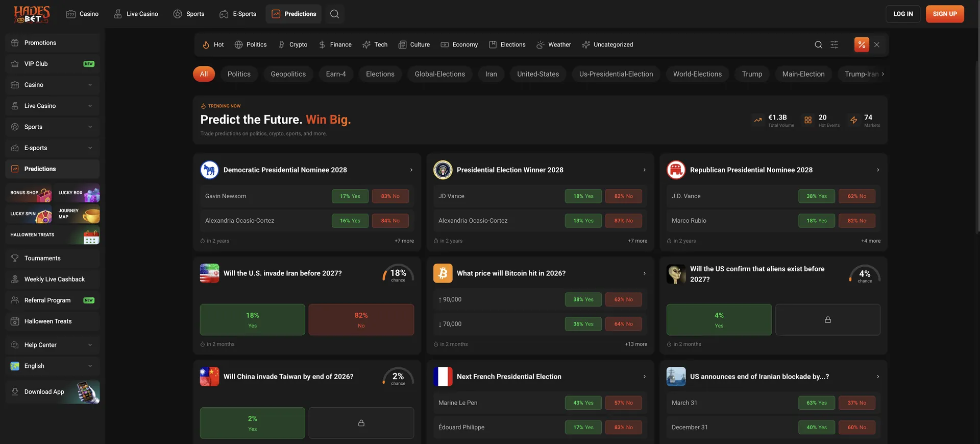Open the filter sliders icon
Viewport: 980px width, 444px height.
tap(834, 44)
